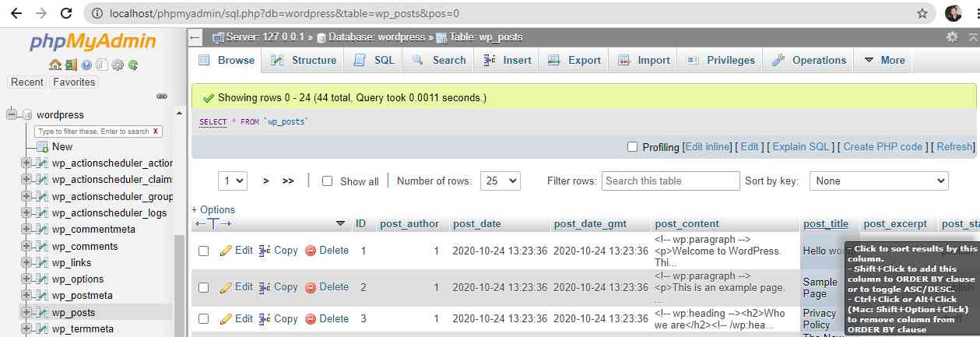Screen dimensions: 980x337
Task: Open the Number of rows dropdown
Action: [500, 181]
